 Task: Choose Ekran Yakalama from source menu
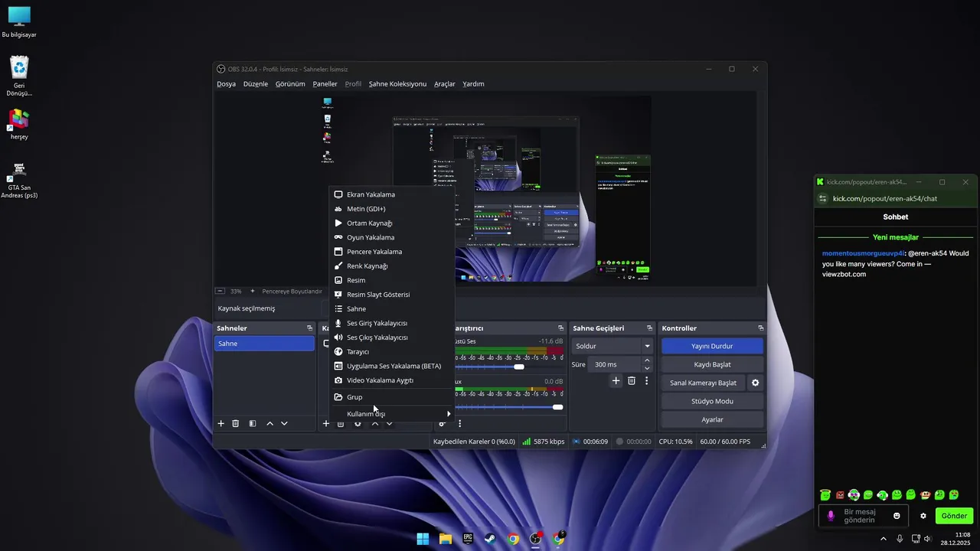point(392,194)
